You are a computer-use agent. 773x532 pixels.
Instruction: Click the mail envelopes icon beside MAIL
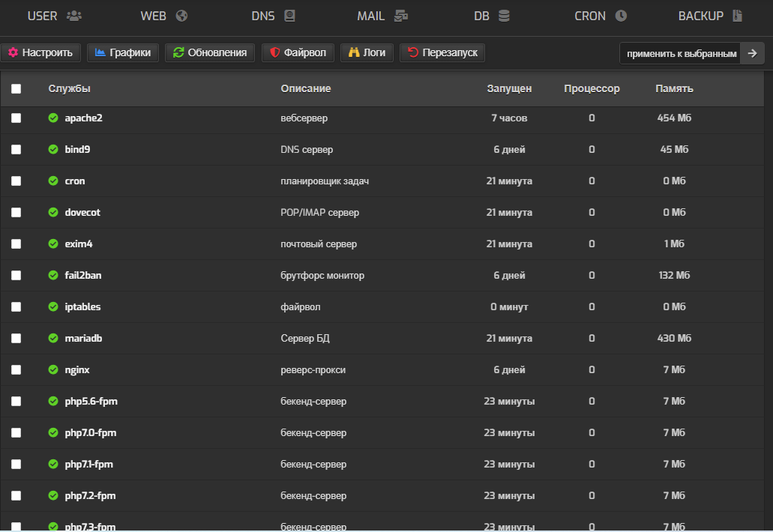[401, 16]
